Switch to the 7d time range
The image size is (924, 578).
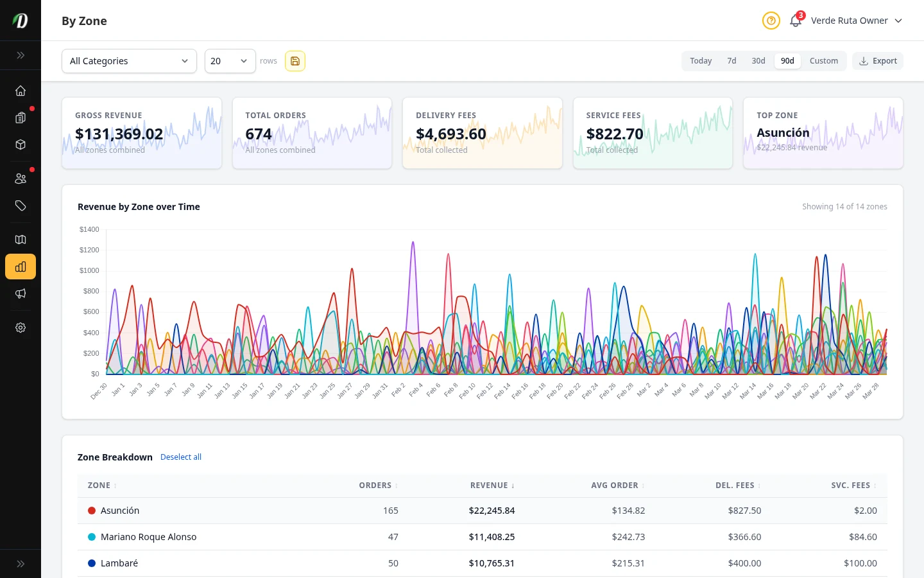pos(732,60)
